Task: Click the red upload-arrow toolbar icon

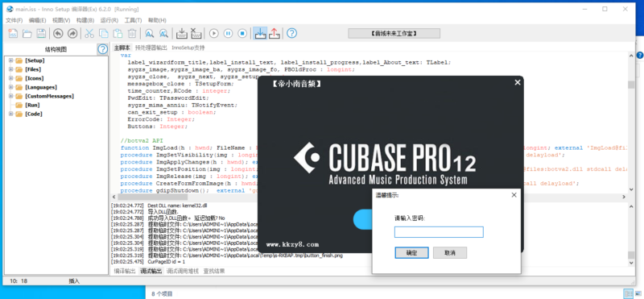Action: [275, 33]
